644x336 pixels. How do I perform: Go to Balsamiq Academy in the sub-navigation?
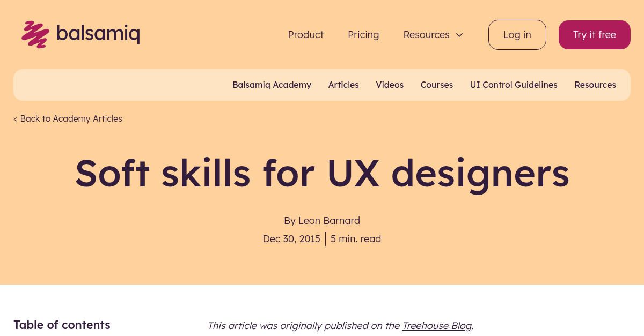click(x=272, y=85)
